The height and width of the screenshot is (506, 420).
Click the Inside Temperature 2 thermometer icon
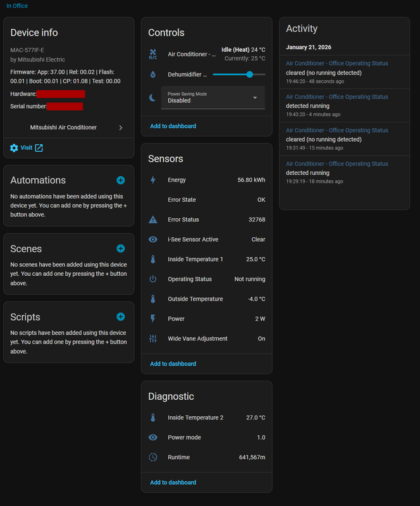153,417
